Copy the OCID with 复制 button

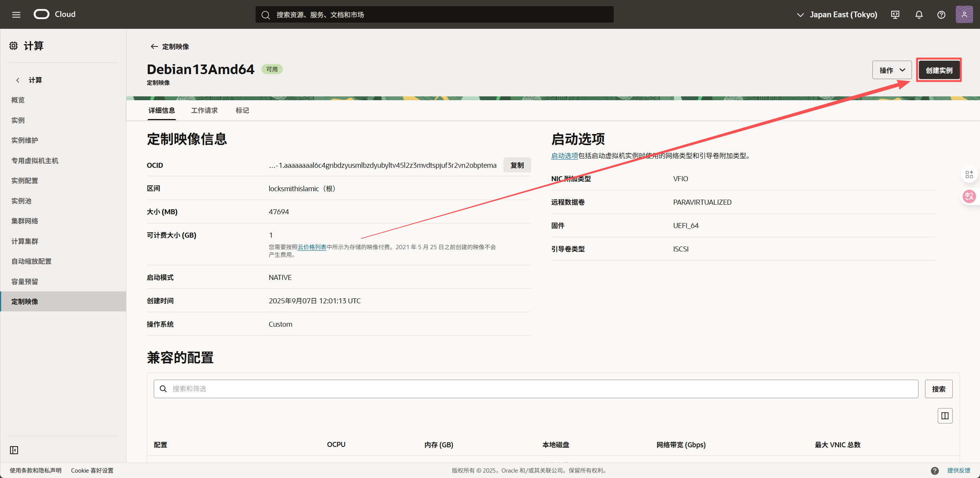[517, 165]
